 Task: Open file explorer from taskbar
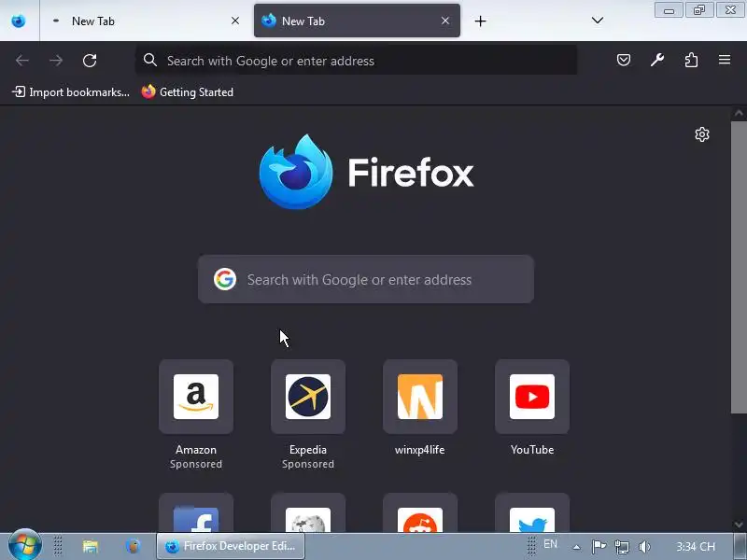coord(90,546)
